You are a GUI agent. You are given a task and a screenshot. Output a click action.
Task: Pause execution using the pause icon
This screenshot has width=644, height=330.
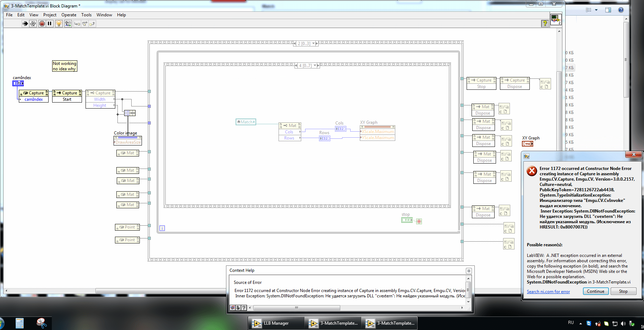point(49,23)
